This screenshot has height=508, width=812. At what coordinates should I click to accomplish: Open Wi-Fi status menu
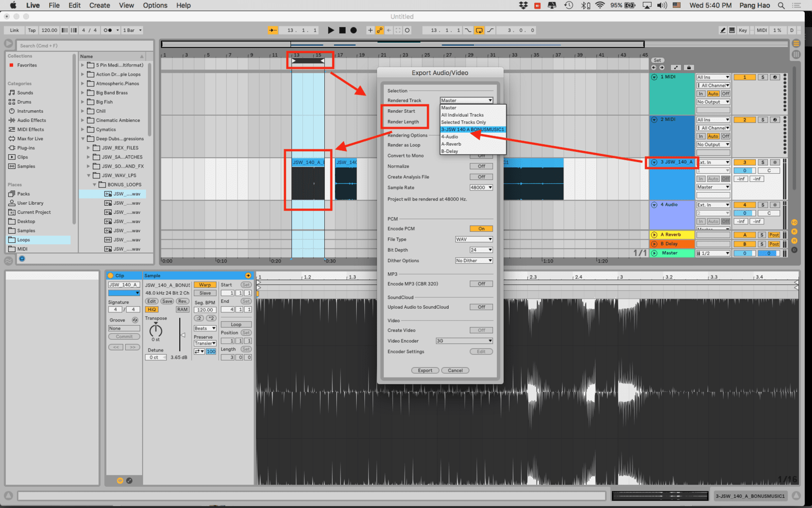coord(600,5)
